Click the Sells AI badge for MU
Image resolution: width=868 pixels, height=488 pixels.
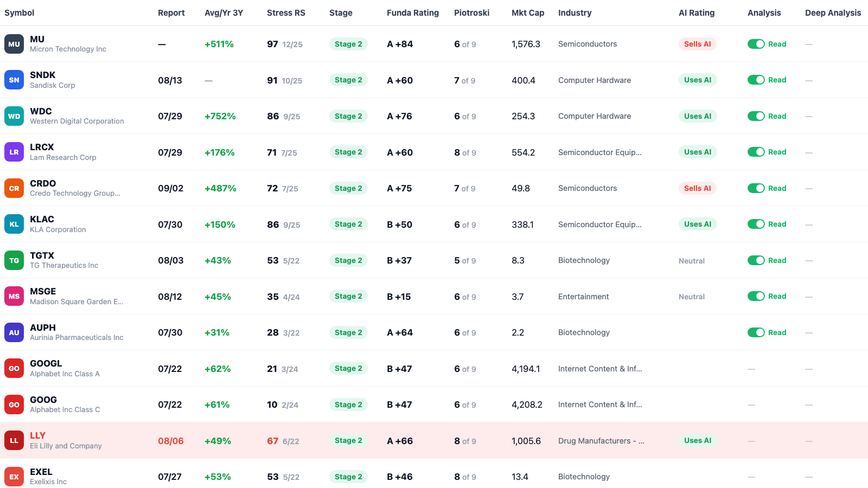pyautogui.click(x=697, y=44)
